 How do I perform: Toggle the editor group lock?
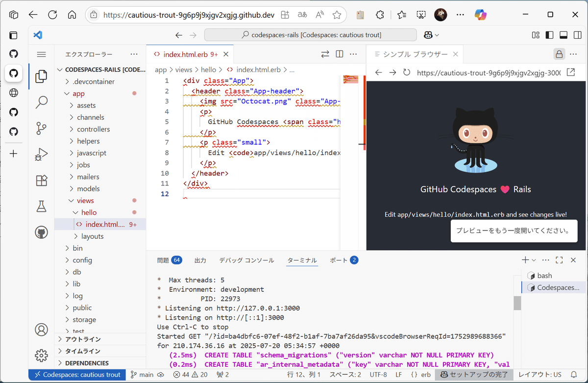point(559,54)
